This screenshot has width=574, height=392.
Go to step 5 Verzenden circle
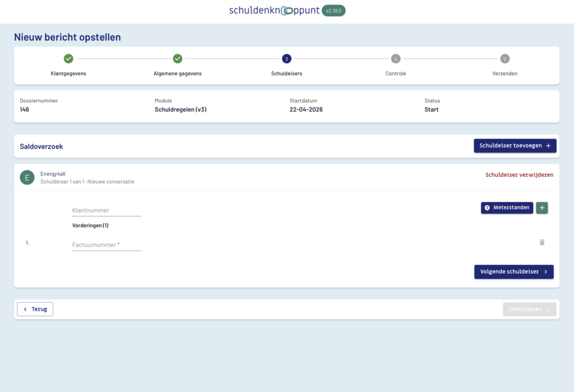tap(504, 58)
